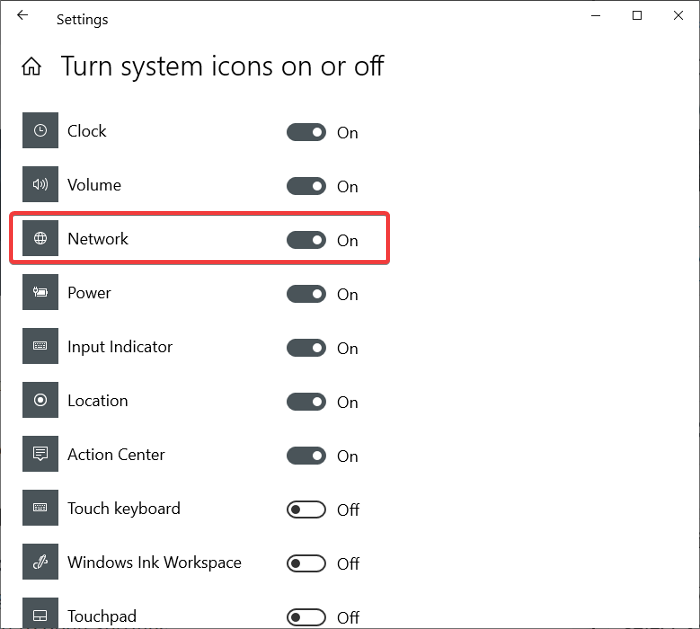
Task: Click the Windows Ink Workspace pen icon
Action: point(40,563)
